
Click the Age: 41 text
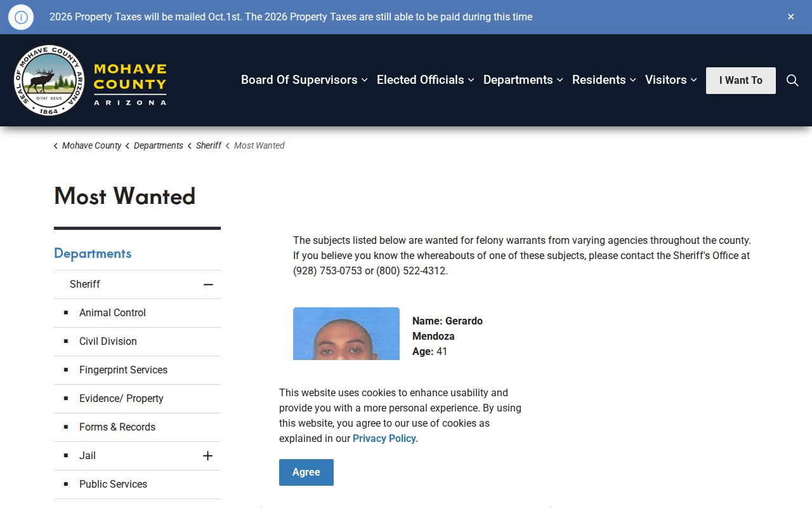coord(430,351)
